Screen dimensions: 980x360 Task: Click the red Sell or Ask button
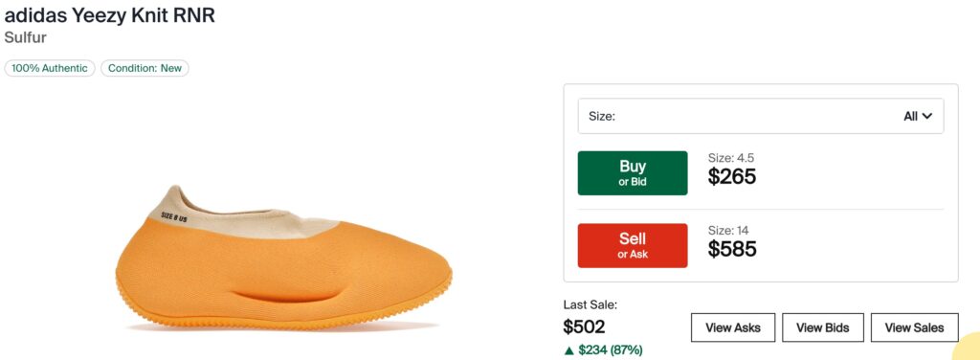point(633,246)
